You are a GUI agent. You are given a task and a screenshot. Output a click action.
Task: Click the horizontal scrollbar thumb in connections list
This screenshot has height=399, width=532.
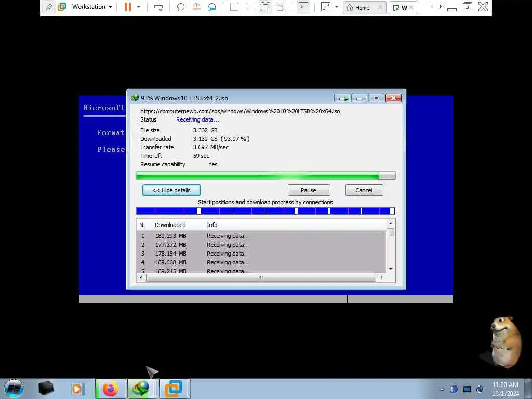[261, 277]
